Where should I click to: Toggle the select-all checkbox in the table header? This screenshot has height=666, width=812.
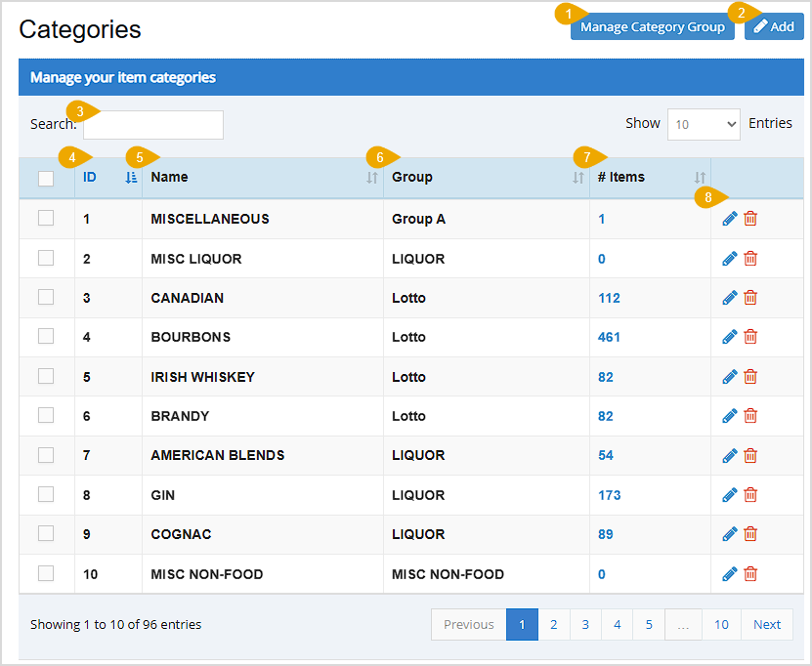[46, 176]
